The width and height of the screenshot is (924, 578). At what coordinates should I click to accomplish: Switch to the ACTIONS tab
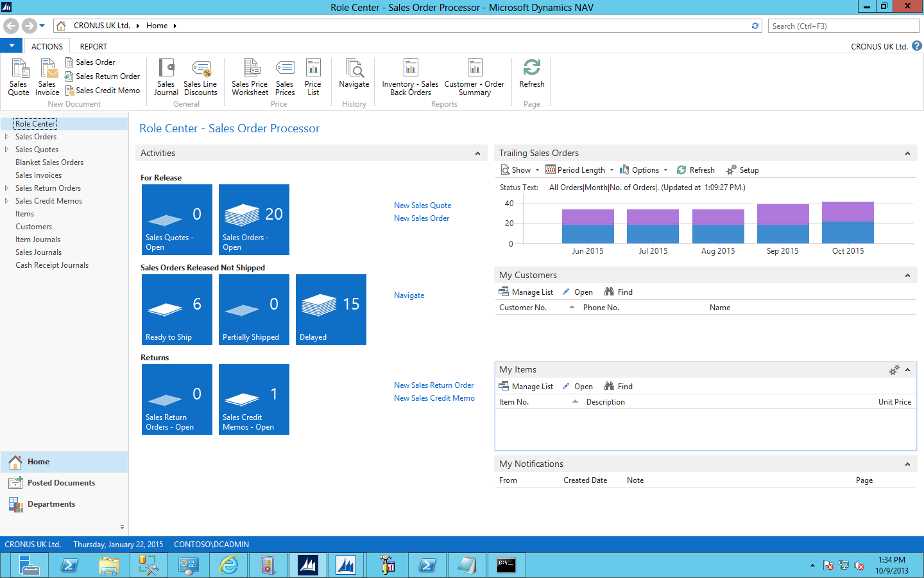(47, 46)
